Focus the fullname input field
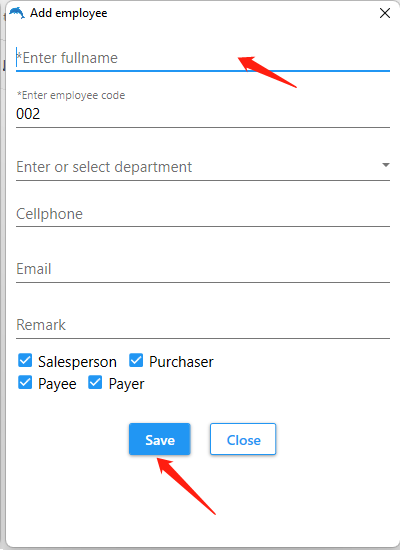This screenshot has width=400, height=550. pos(203,58)
